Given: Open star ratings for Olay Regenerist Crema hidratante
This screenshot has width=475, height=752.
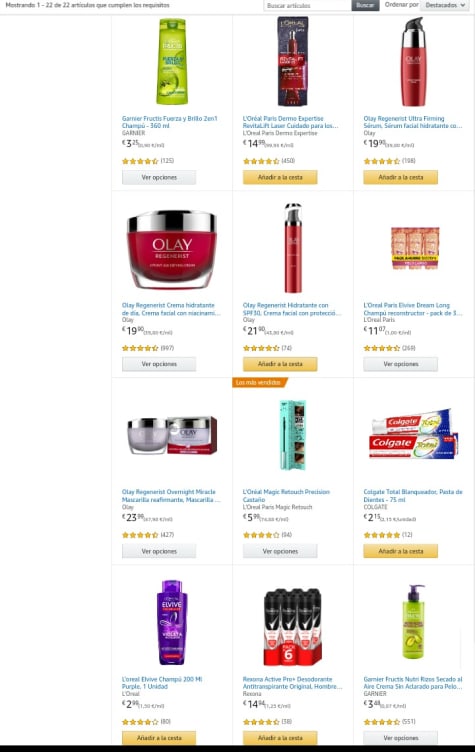Looking at the screenshot, I should (140, 348).
